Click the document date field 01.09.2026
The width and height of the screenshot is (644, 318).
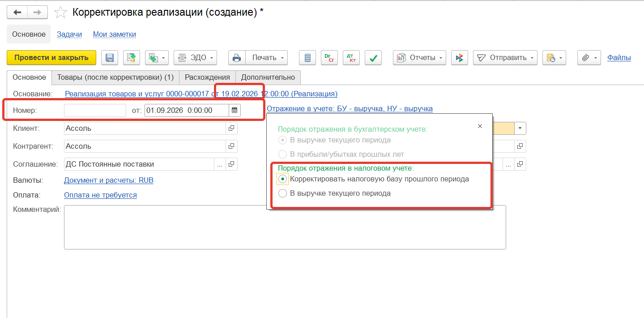187,110
